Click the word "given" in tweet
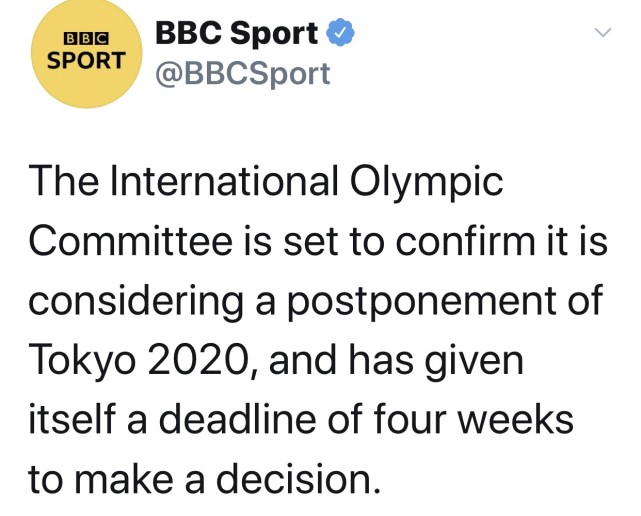 (x=481, y=361)
